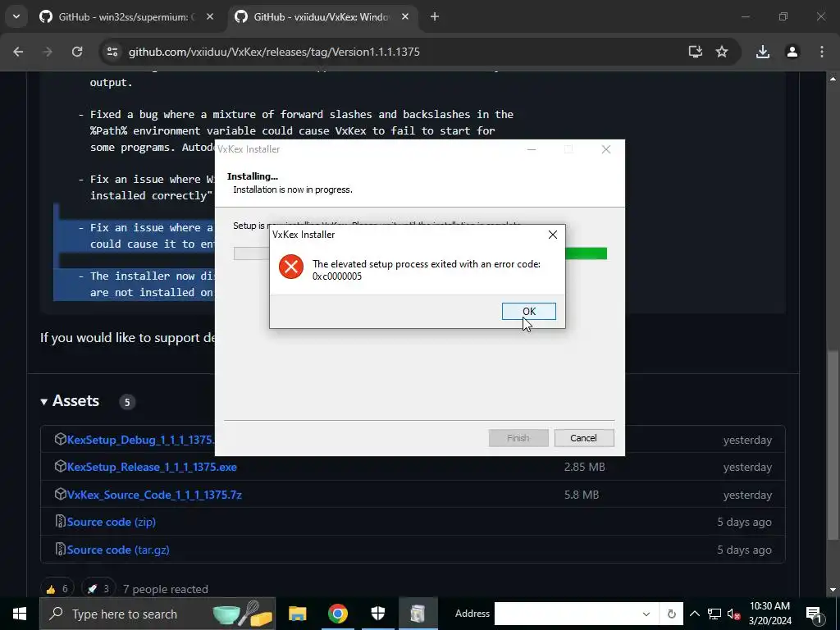Click the rocket reaction button
Screen dimensions: 840x630
click(x=98, y=589)
